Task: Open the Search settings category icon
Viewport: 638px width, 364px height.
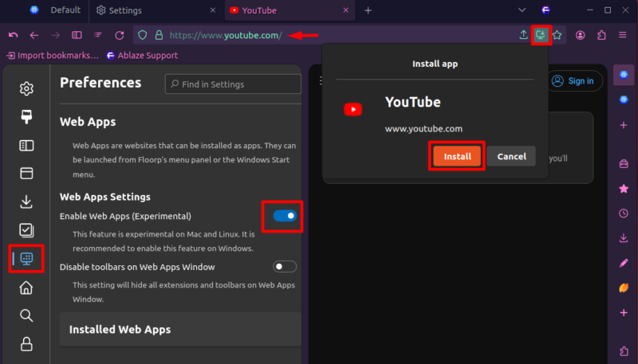Action: 26,315
